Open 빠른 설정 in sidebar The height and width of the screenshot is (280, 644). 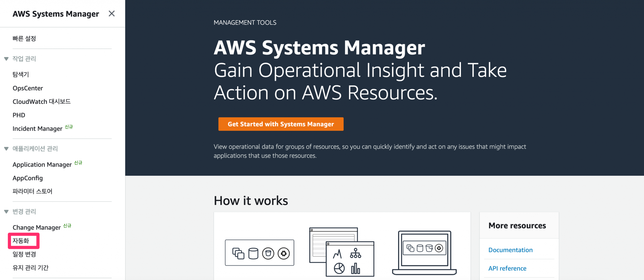[x=24, y=39]
